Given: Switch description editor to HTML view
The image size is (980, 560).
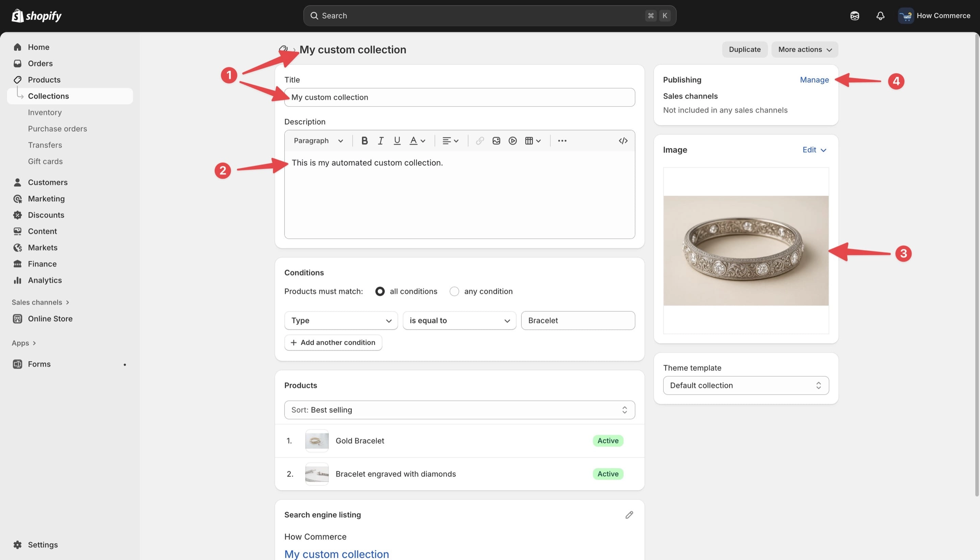Looking at the screenshot, I should coord(623,141).
